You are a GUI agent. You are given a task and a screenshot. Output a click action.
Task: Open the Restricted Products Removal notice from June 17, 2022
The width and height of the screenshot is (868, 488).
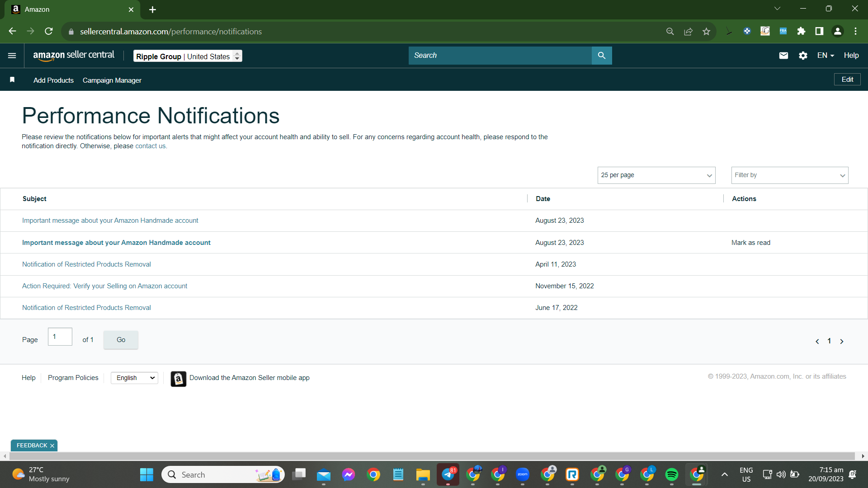pos(86,308)
